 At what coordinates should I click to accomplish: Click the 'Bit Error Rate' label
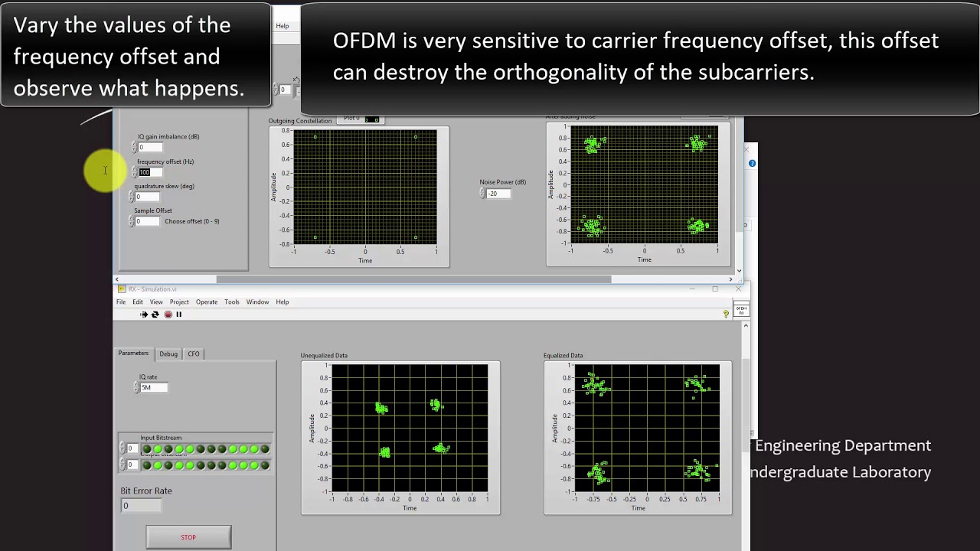tap(146, 491)
